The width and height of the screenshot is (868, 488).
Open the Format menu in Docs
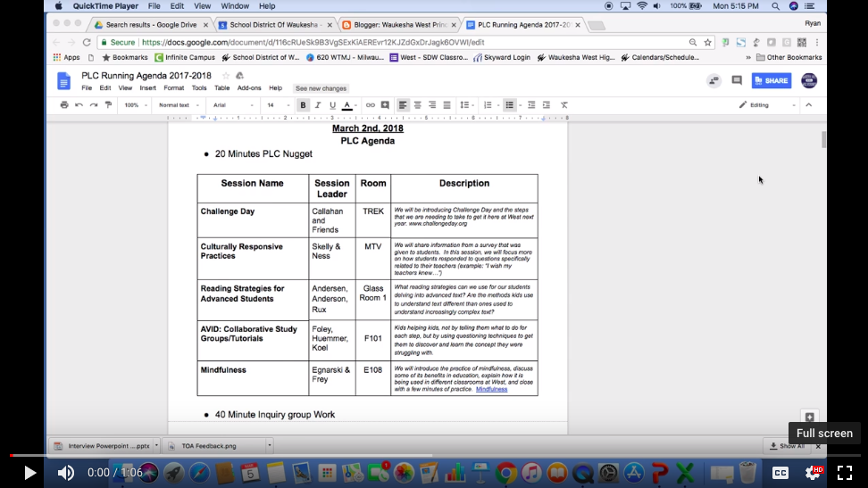coord(173,88)
